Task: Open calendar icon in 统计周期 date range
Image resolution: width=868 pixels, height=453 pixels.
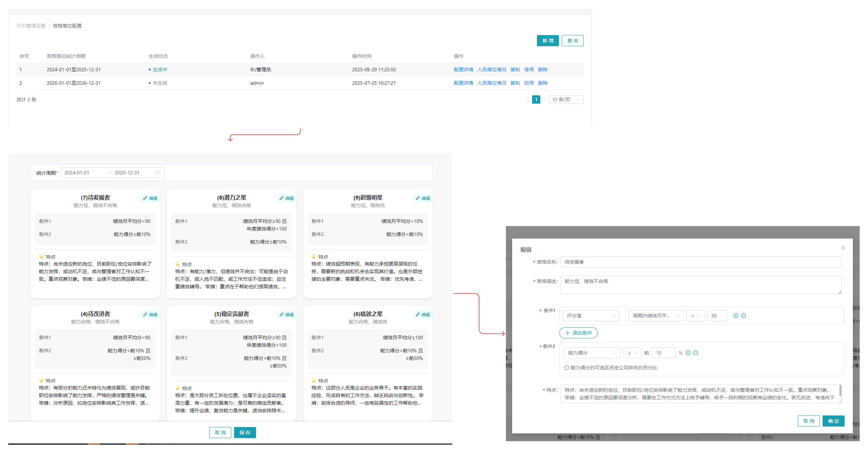Action: [158, 173]
